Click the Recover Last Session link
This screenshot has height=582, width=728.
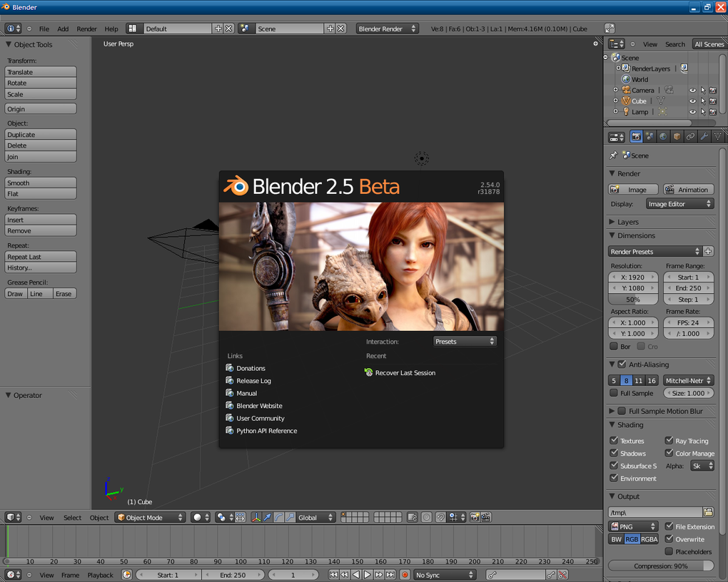tap(405, 373)
